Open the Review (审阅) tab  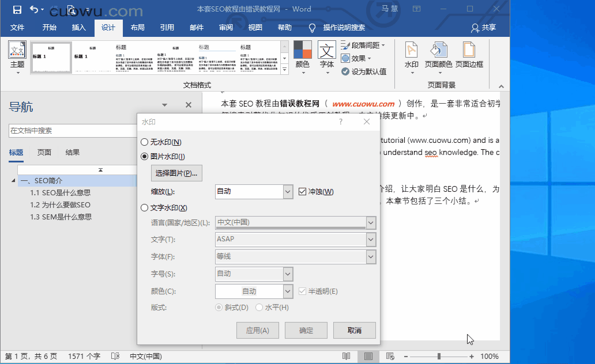point(226,28)
